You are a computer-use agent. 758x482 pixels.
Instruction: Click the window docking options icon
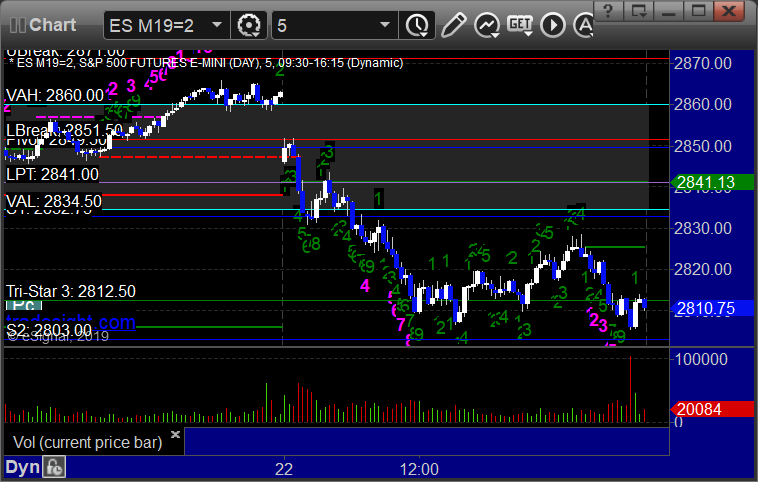[638, 11]
